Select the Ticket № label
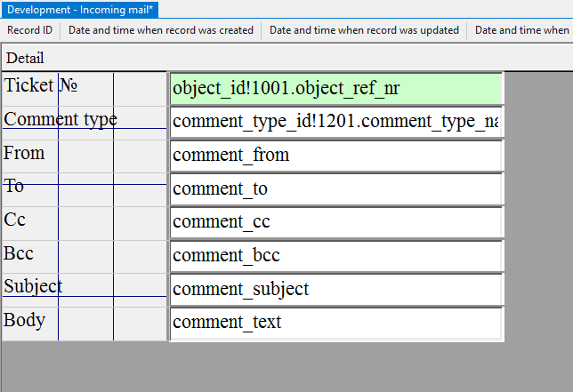Image resolution: width=573 pixels, height=392 pixels. [41, 86]
